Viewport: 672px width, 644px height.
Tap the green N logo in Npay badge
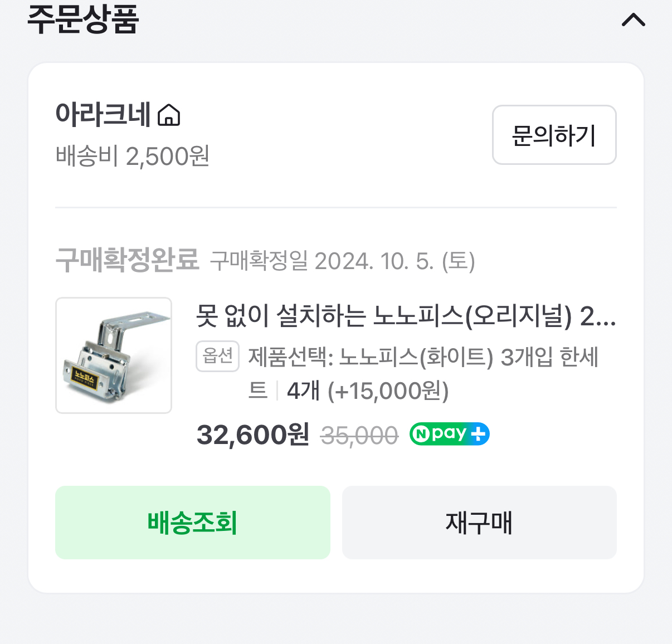(421, 434)
